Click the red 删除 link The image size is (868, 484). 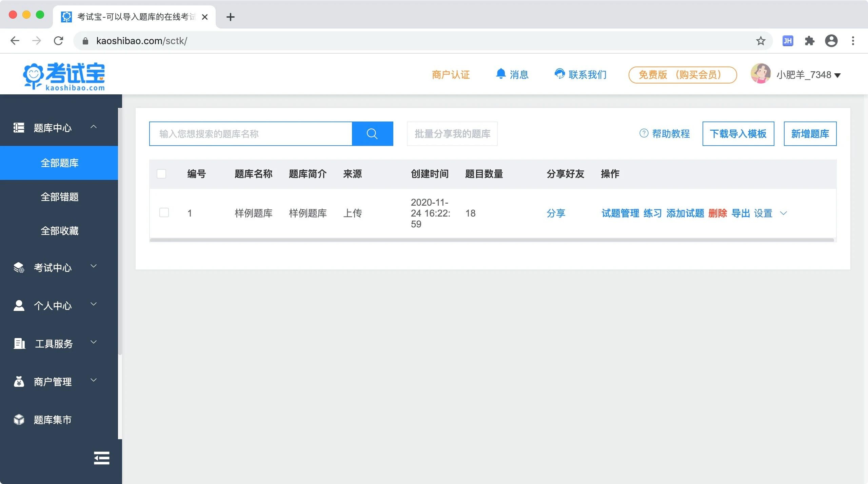pos(717,213)
